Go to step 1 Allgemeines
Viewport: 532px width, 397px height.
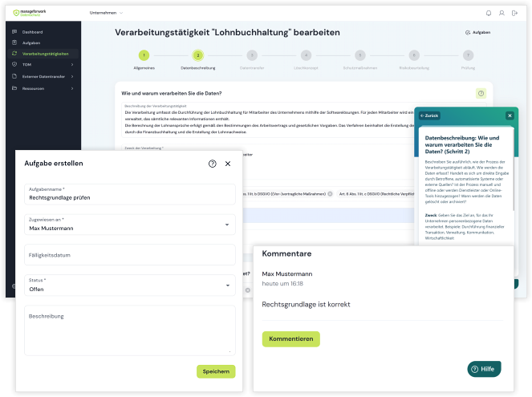pos(144,55)
